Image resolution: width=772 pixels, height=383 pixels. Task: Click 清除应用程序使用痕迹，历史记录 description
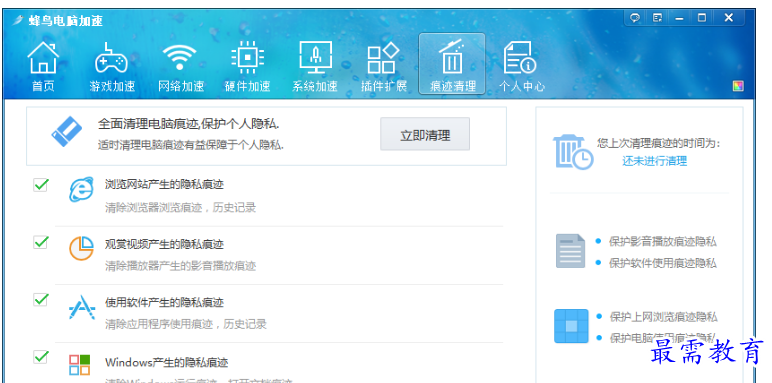tap(186, 324)
